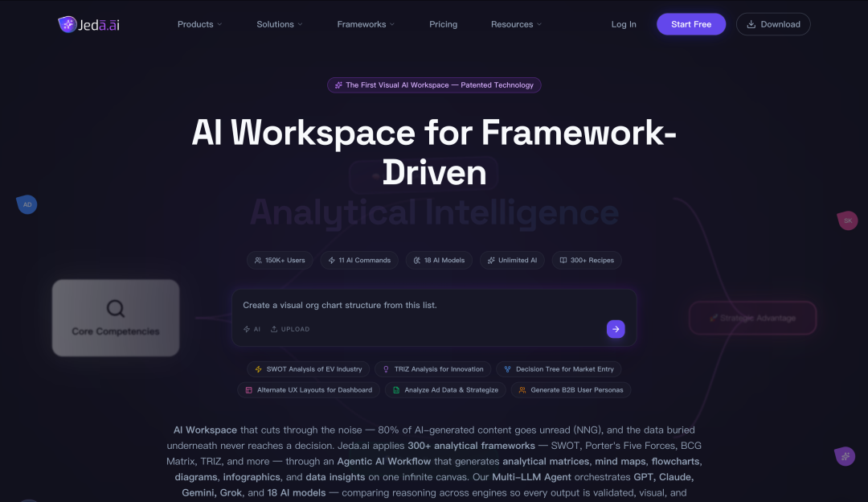Click the layout icon on UX Layouts chip
Screen dimensions: 868x502
coord(249,390)
